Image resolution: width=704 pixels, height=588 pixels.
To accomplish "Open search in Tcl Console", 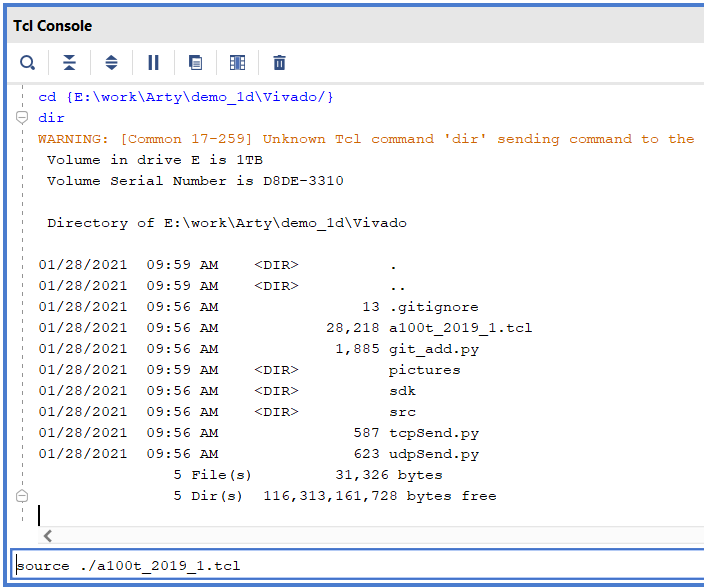I will (27, 62).
